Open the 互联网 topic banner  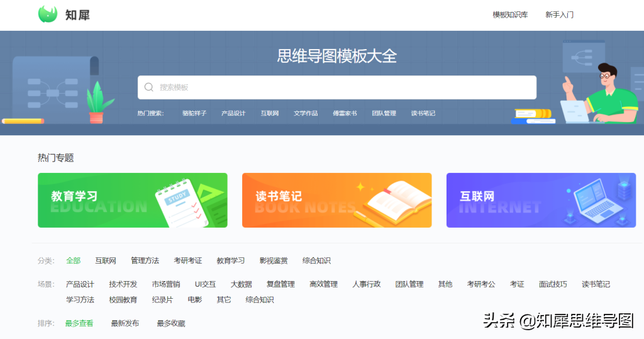pos(541,200)
